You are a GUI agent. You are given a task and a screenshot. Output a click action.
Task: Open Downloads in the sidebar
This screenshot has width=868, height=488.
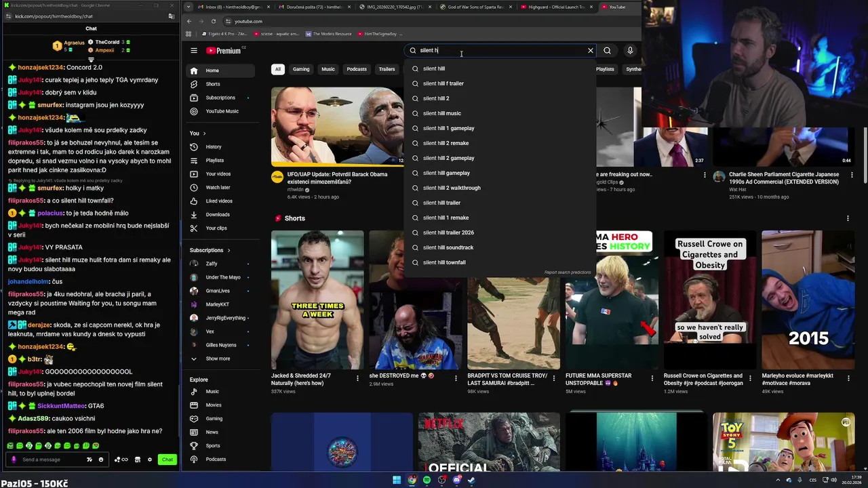pos(220,215)
